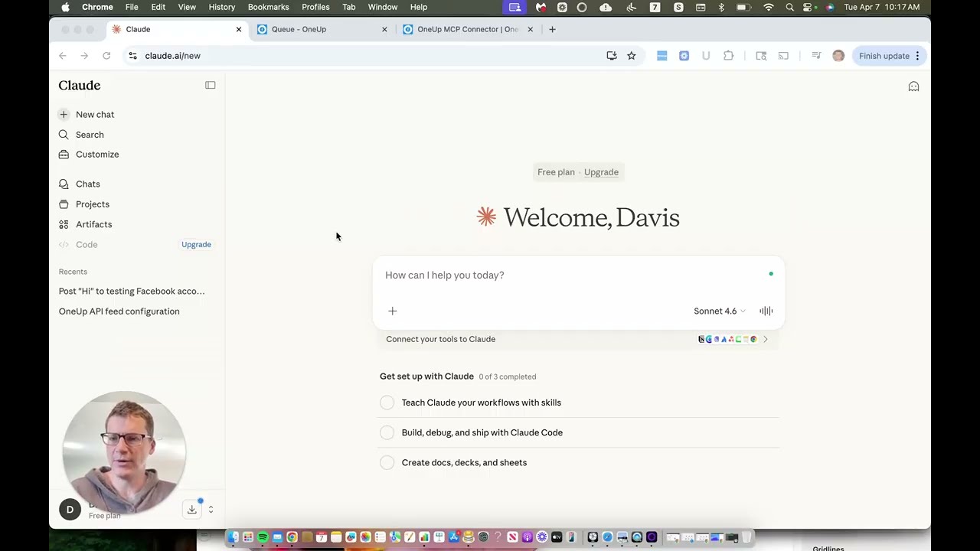Click "Create docs, decks, and sheets" text

tap(464, 462)
